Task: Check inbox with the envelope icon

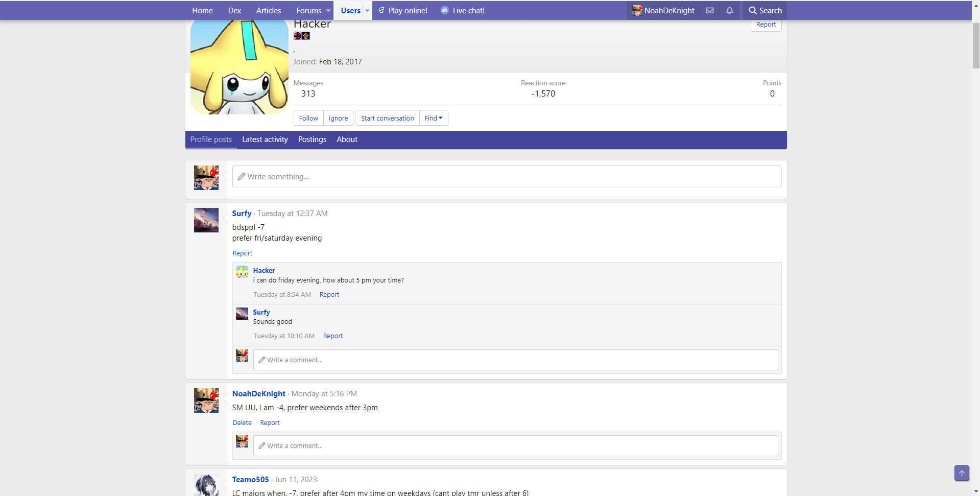Action: pos(709,10)
